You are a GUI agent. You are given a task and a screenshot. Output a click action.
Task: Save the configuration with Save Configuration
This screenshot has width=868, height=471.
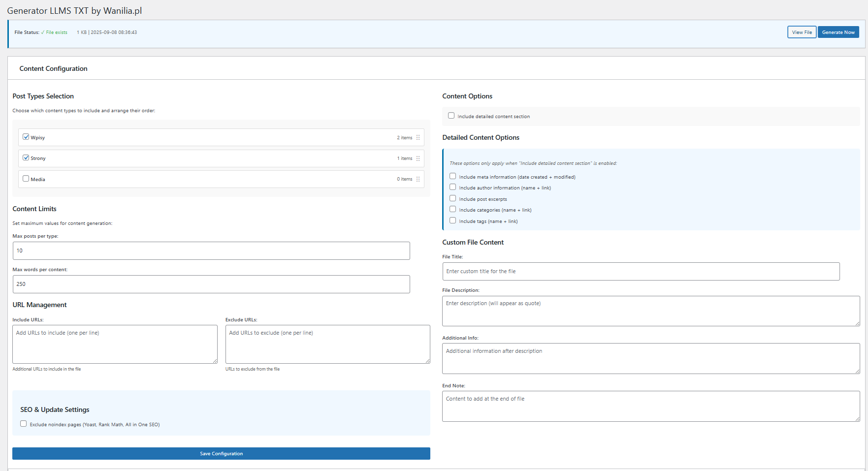[221, 454]
